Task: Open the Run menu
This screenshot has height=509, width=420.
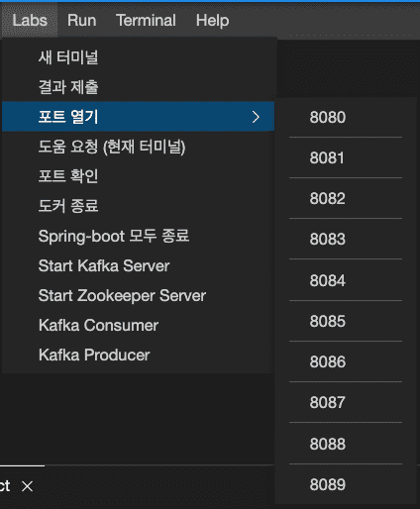Action: pos(81,20)
